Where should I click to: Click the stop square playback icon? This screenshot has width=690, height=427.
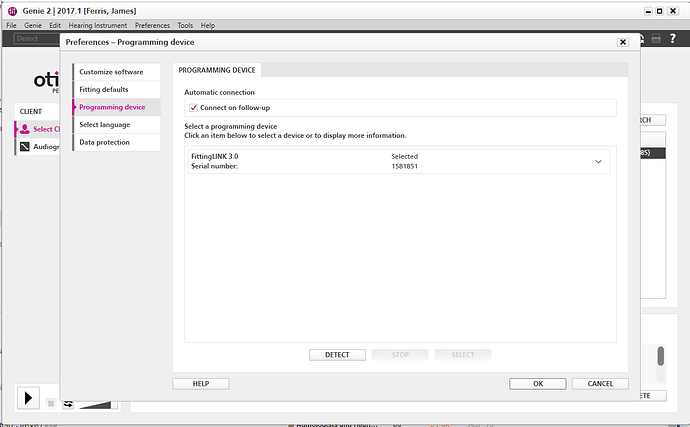click(x=51, y=403)
